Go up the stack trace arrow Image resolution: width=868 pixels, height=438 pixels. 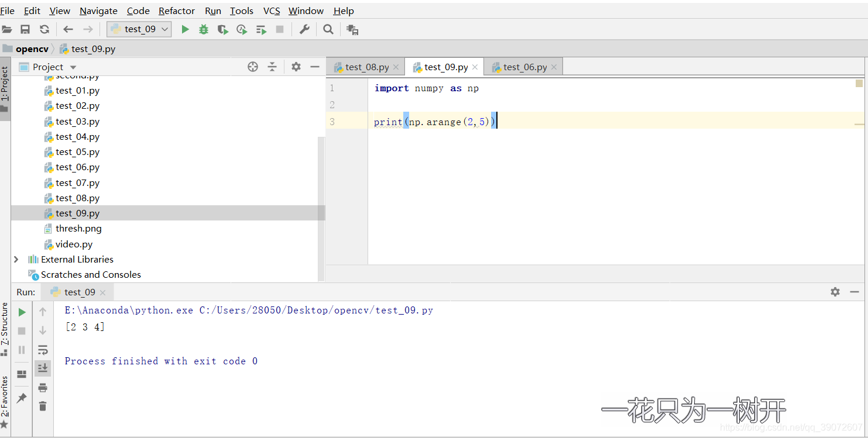43,312
